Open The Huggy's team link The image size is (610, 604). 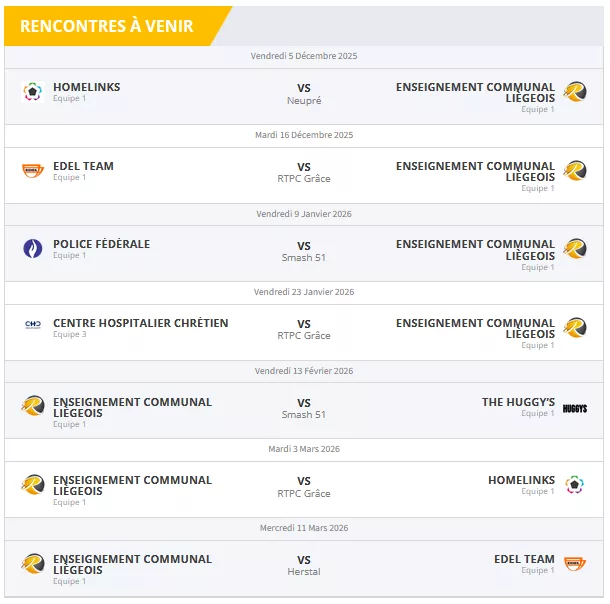pyautogui.click(x=518, y=402)
